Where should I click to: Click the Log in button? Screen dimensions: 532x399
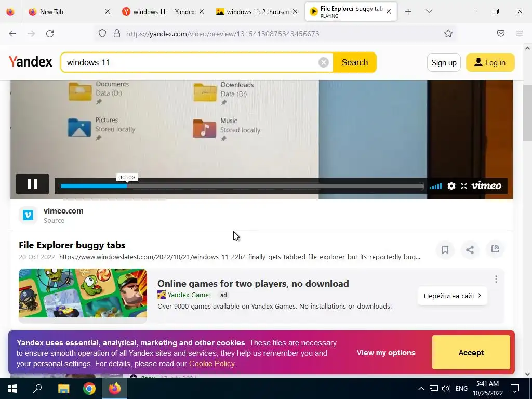[490, 62]
